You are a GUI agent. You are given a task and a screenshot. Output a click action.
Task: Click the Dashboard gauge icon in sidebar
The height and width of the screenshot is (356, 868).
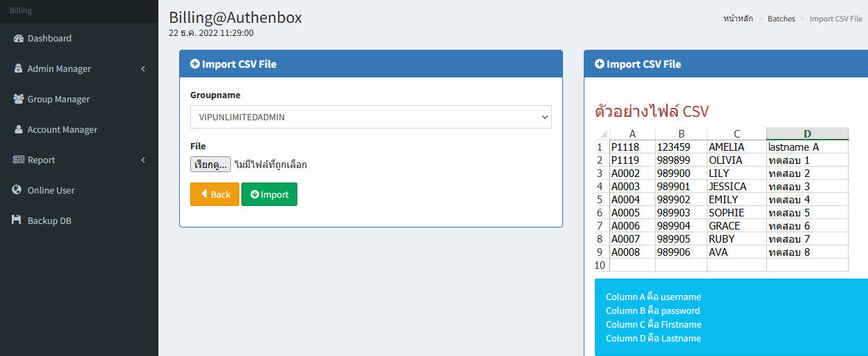pyautogui.click(x=19, y=38)
